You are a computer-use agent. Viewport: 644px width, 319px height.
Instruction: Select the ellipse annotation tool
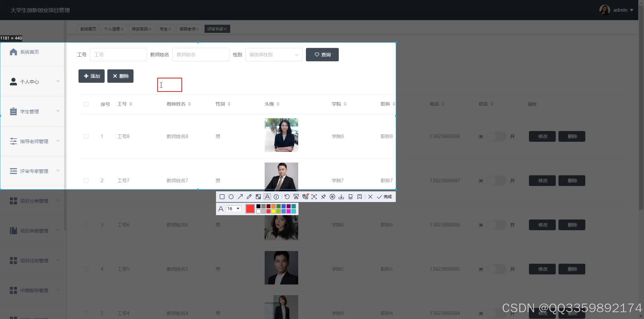tap(231, 197)
